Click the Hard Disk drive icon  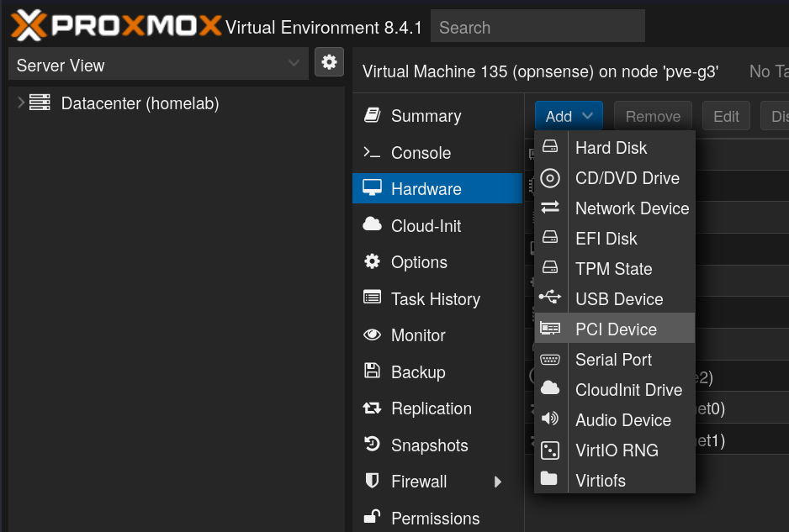coord(550,148)
